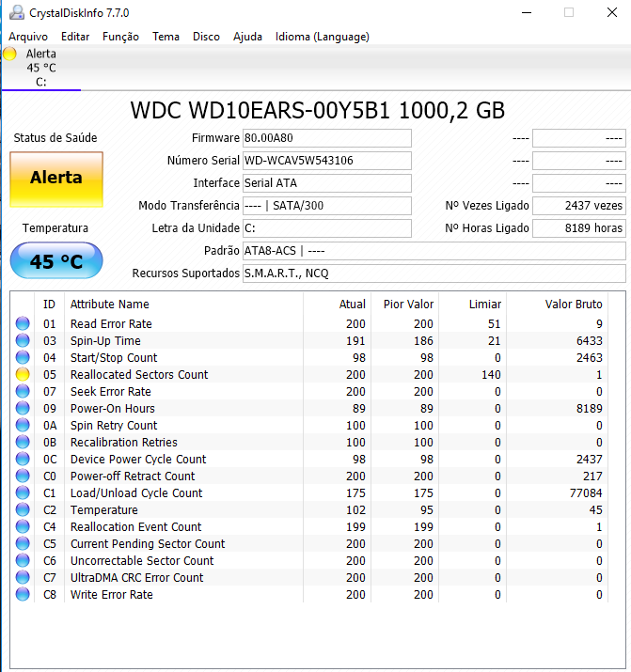Click blue status orb for Device Power Cycle Count
The height and width of the screenshot is (672, 631).
pos(23,459)
